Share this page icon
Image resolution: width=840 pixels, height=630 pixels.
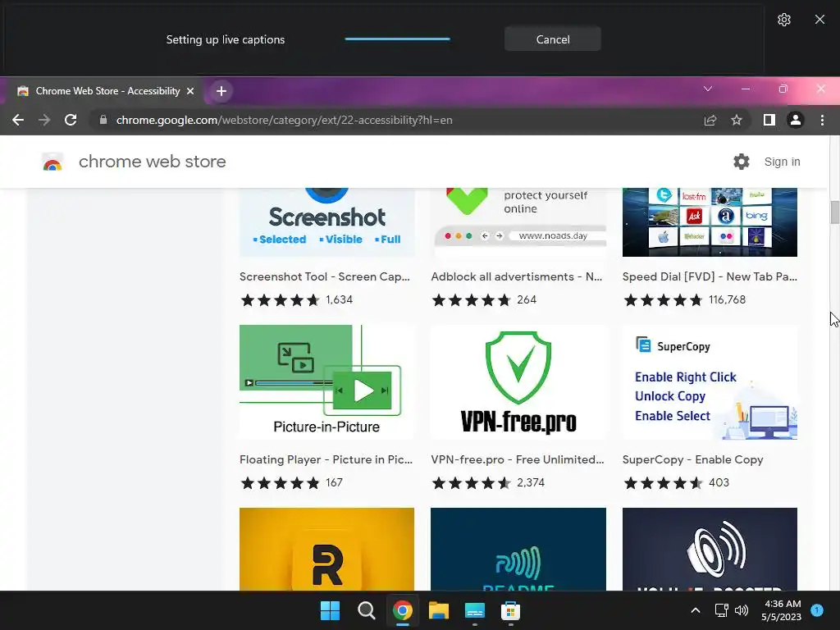click(710, 120)
